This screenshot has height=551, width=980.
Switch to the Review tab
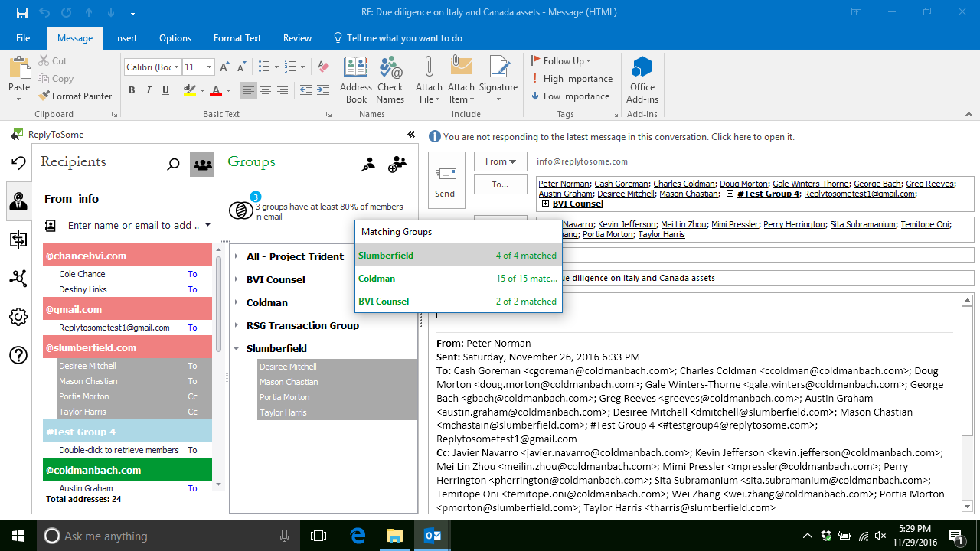(x=297, y=38)
